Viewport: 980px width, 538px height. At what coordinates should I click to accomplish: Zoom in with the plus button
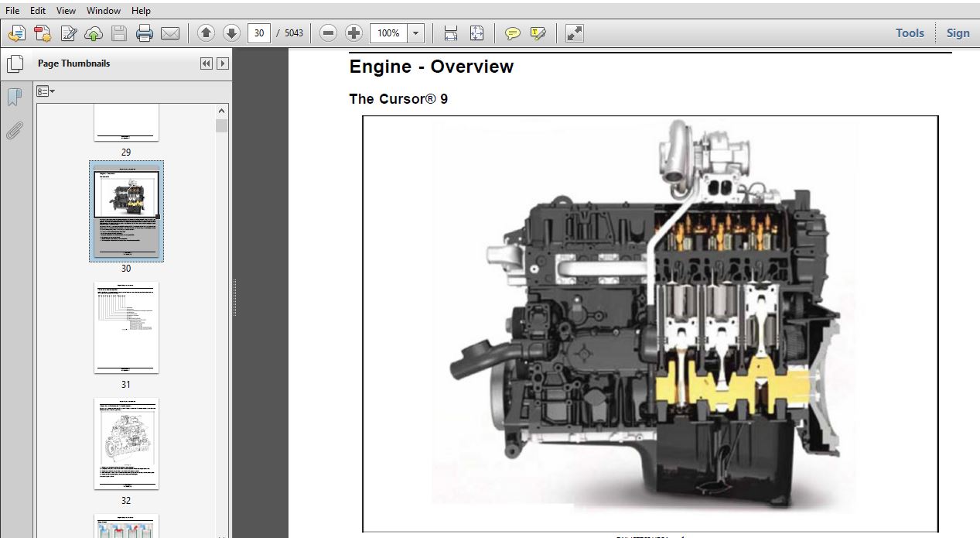point(353,33)
